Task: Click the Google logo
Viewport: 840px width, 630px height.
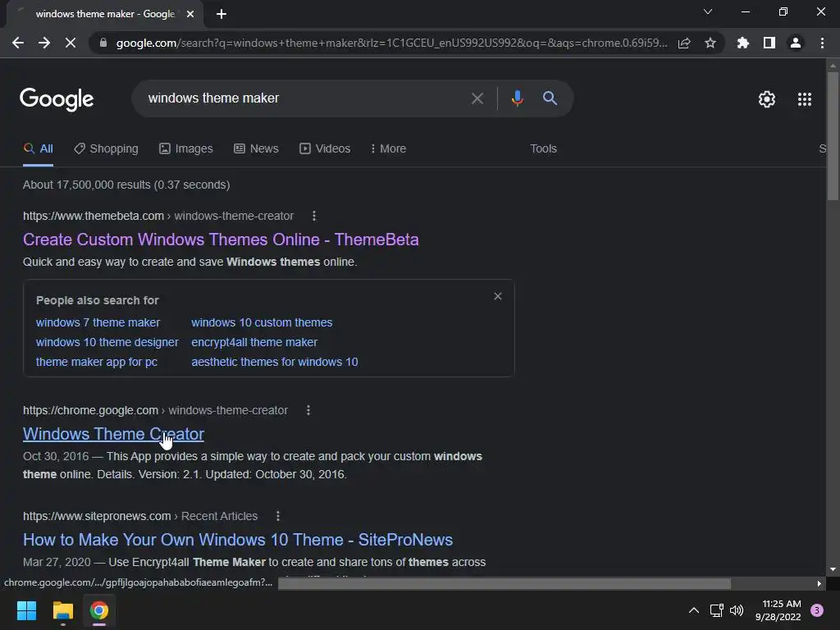Action: coord(57,99)
